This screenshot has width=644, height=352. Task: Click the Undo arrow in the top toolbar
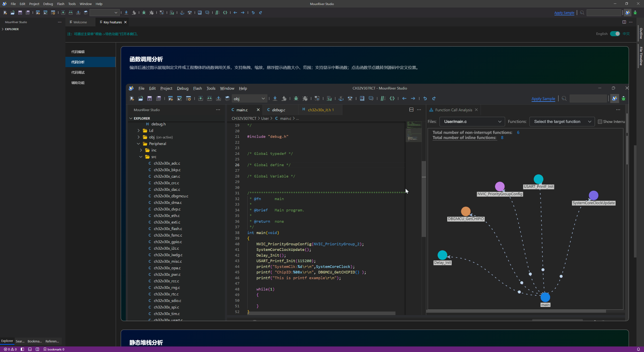[253, 13]
